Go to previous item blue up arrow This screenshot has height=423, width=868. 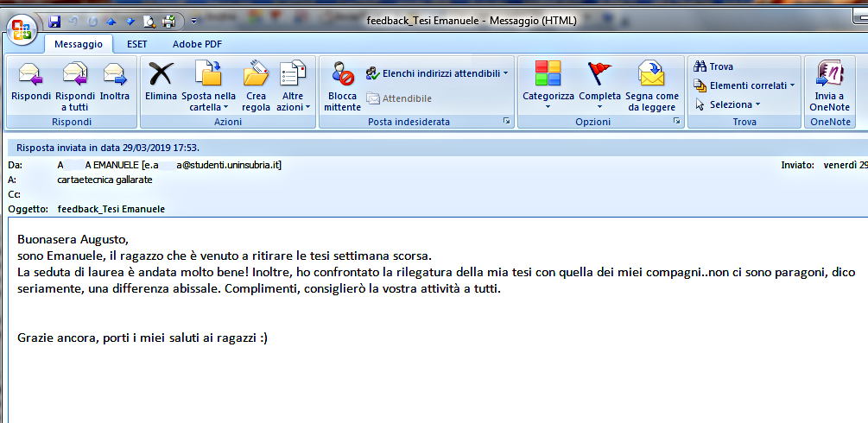[111, 22]
